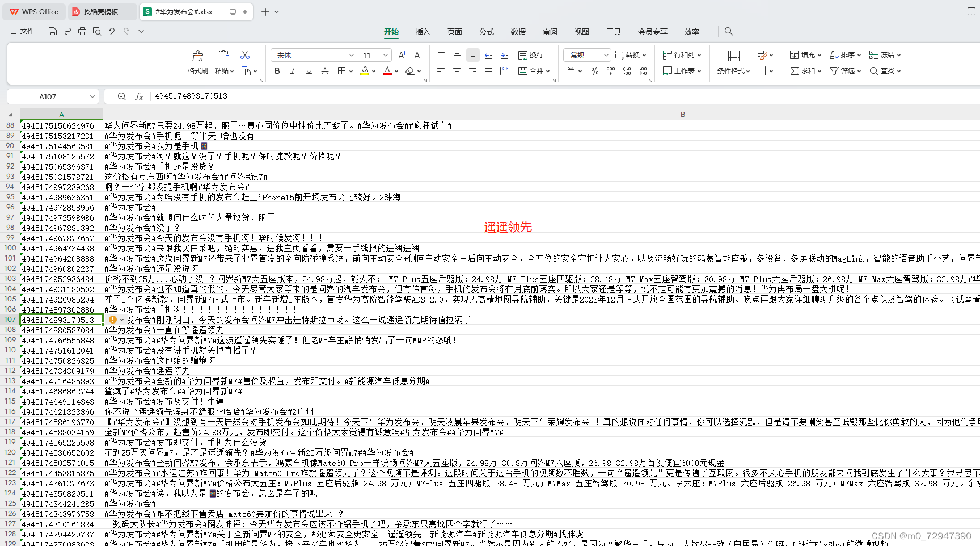The height and width of the screenshot is (546, 980).
Task: Switch to the 公式 ribbon tab
Action: click(486, 32)
